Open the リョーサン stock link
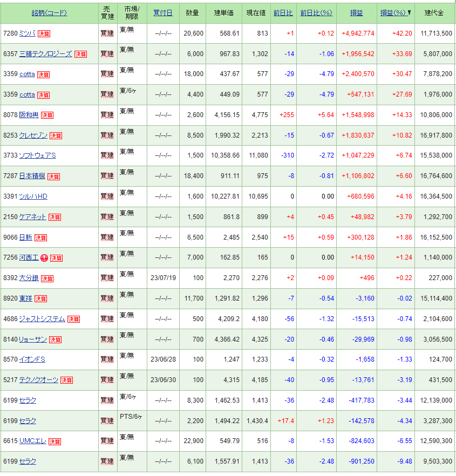Viewport: 456px width, 476px height. 33,339
